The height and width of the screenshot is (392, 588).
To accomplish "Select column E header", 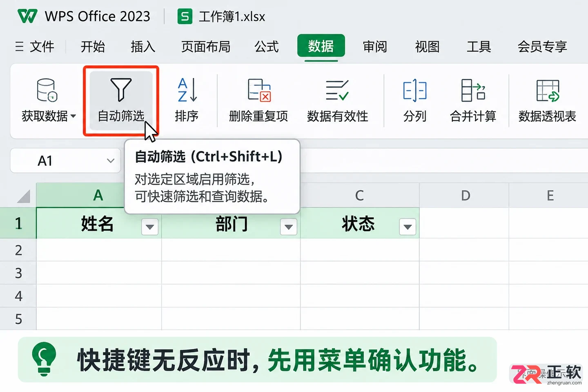I will [x=548, y=195].
